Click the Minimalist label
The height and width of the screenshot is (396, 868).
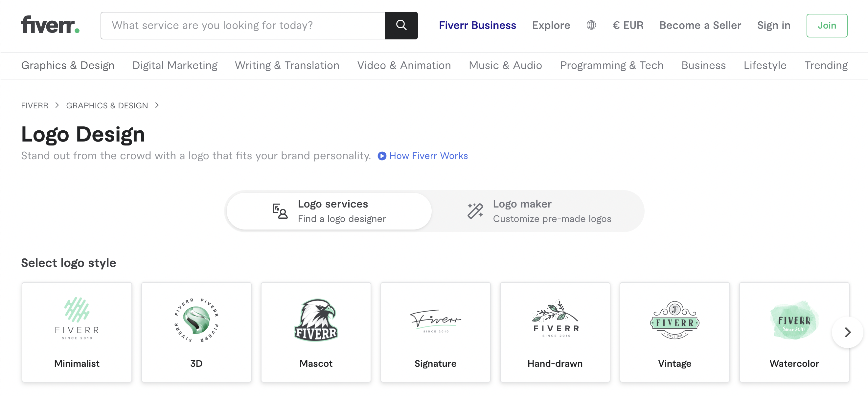pyautogui.click(x=77, y=364)
